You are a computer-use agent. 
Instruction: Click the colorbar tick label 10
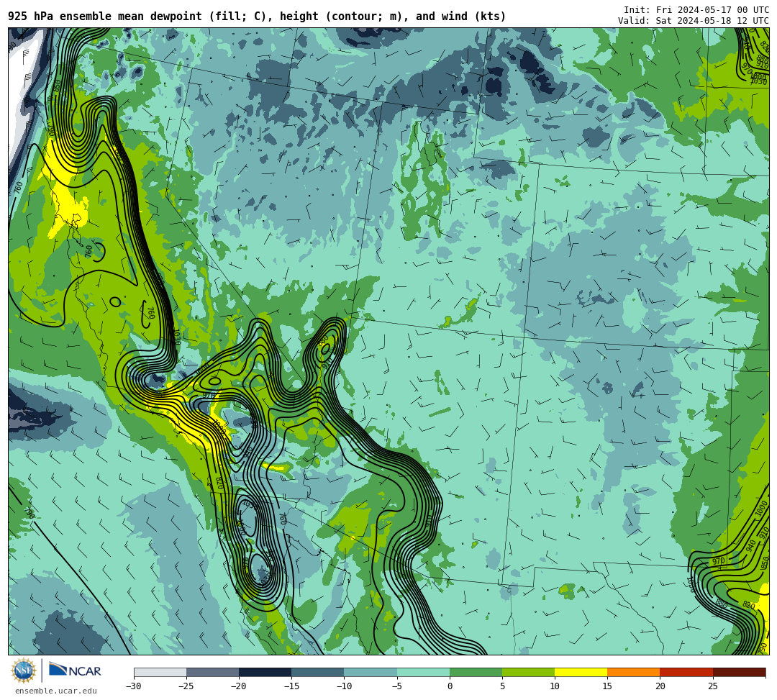(555, 686)
